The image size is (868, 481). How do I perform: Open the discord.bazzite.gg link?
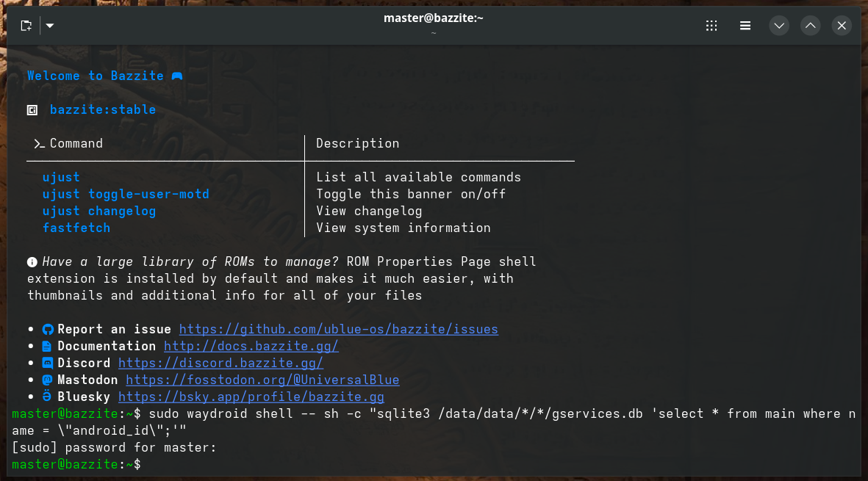pos(221,364)
